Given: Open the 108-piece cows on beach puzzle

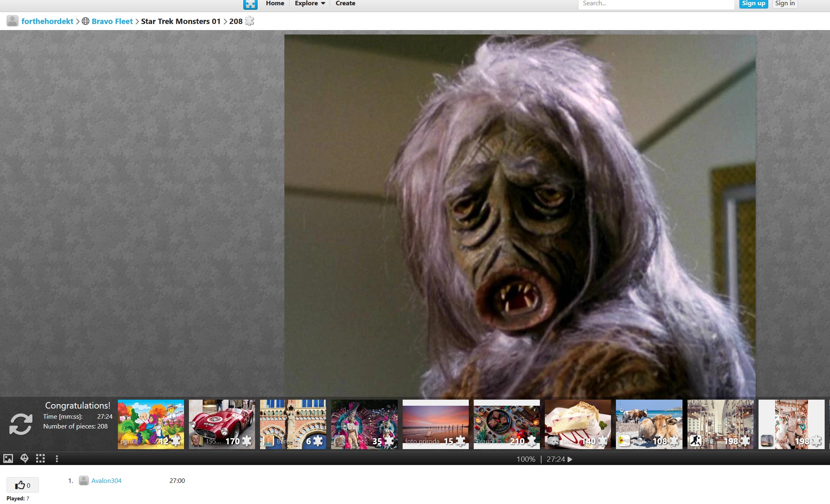Looking at the screenshot, I should (x=649, y=424).
